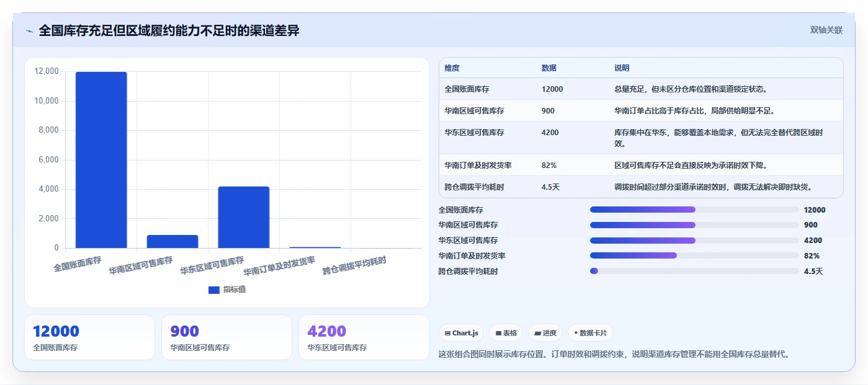Click the 华东区域可售库存 bar in the chart
This screenshot has height=385, width=868.
tap(244, 217)
